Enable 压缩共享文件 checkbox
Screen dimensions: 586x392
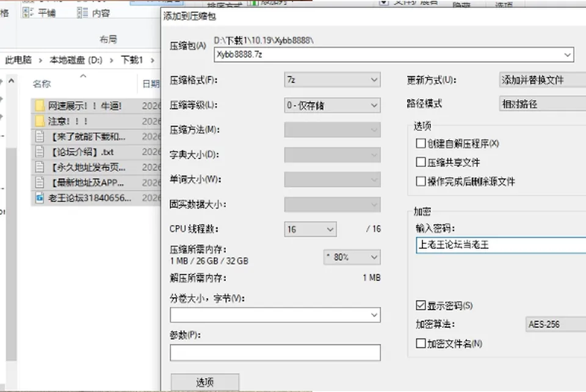(421, 162)
